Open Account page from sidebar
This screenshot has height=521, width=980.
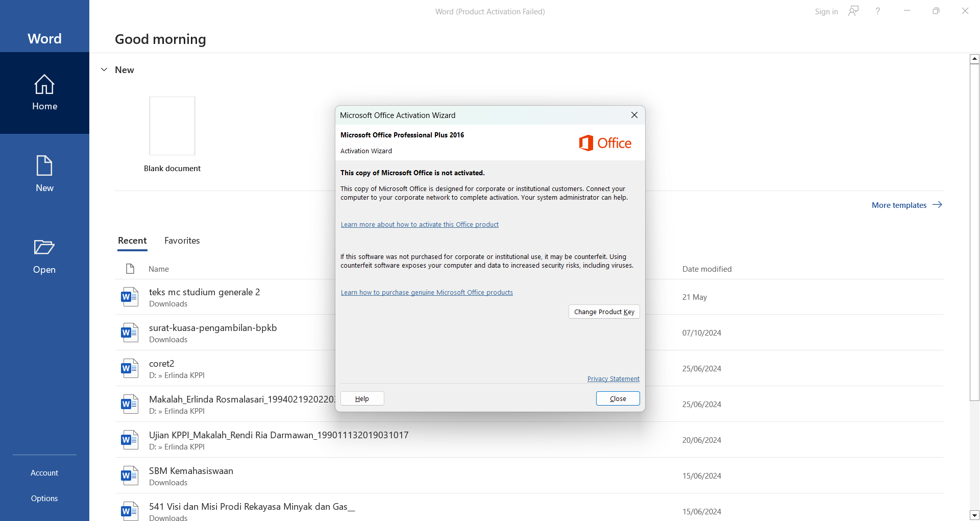pos(44,473)
